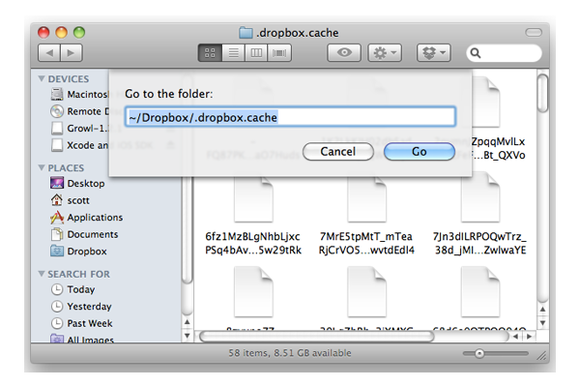Screen dimensions: 580x387
Task: Collapse the DEVICES section
Action: pos(41,79)
